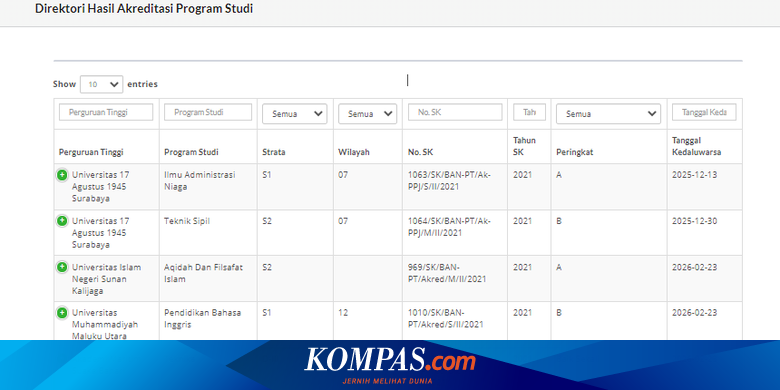Click the Tanggal Kedaluwarsa filter input
Image resolution: width=780 pixels, height=390 pixels.
coord(704,112)
